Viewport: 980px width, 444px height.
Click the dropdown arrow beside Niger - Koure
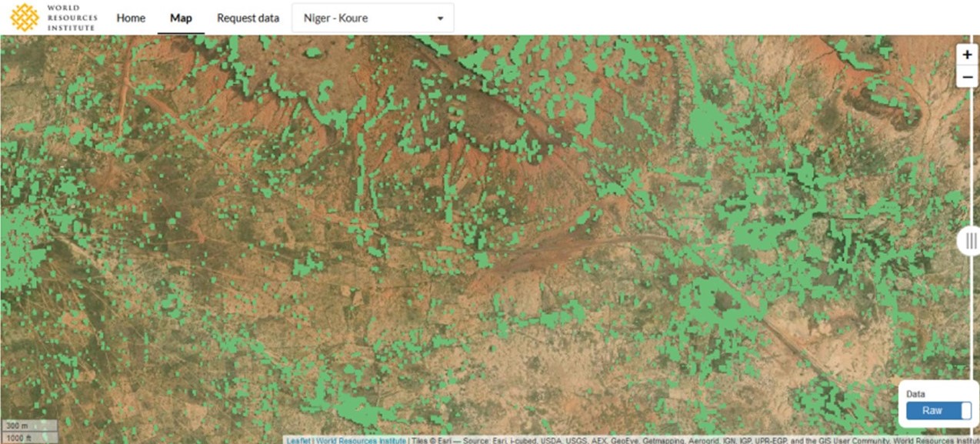pyautogui.click(x=440, y=18)
